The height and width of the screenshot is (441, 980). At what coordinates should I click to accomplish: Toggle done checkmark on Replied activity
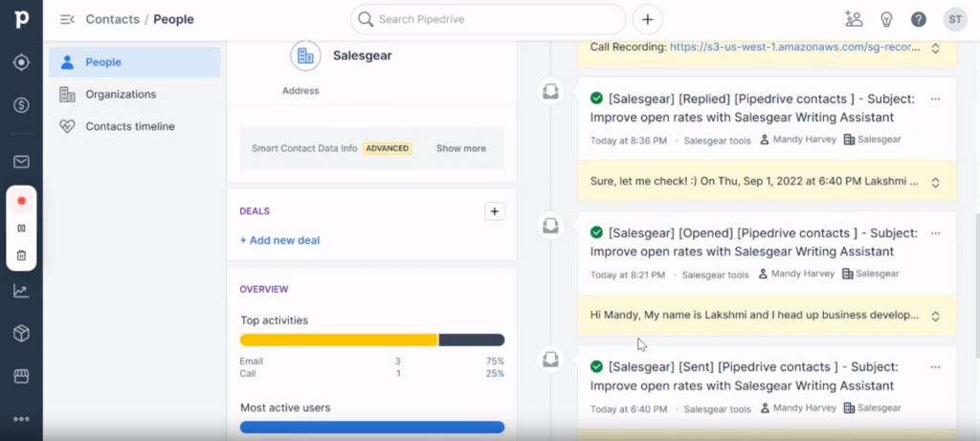click(596, 99)
